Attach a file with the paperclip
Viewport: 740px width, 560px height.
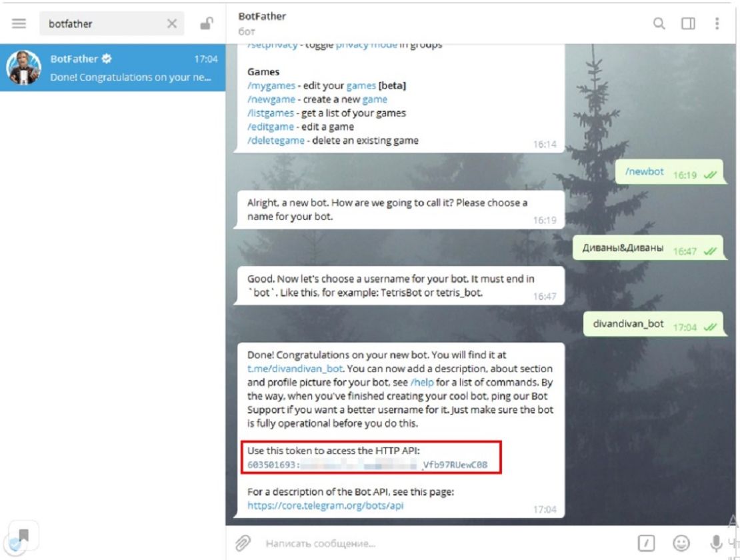[x=243, y=543]
